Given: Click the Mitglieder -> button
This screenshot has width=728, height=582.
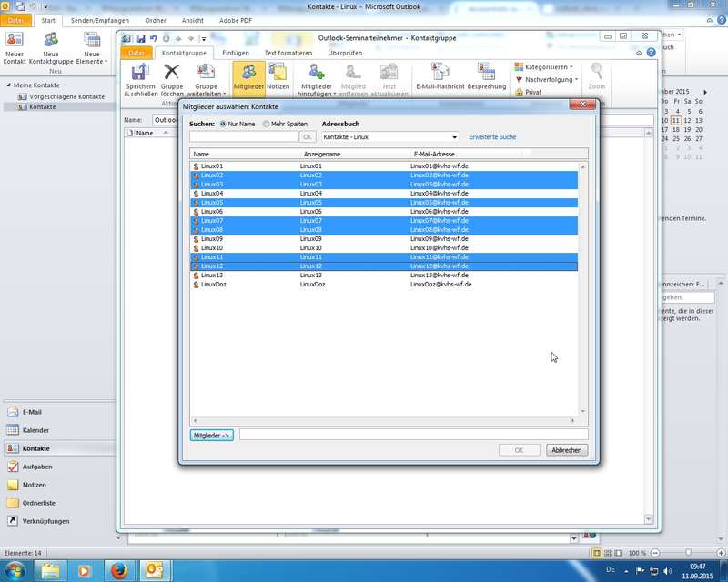Looking at the screenshot, I should click(212, 436).
